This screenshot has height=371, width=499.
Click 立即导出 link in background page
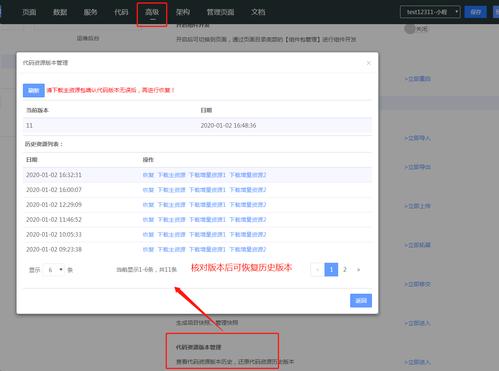point(418,167)
